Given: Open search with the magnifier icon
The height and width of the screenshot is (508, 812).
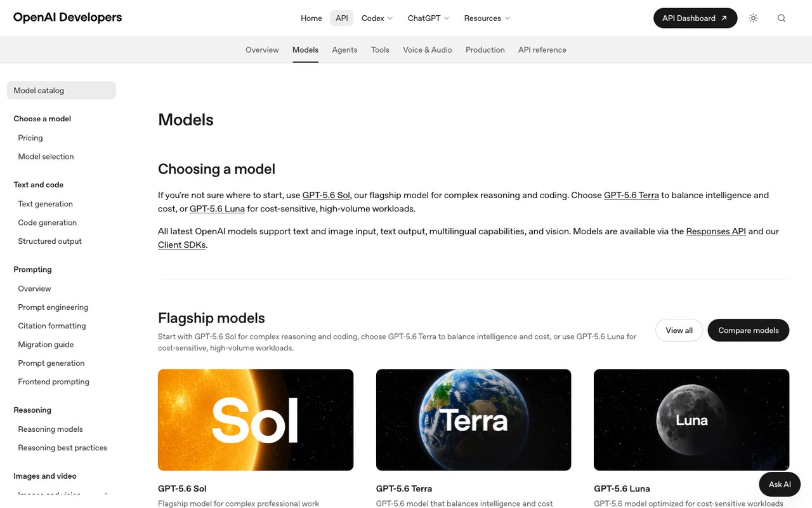Looking at the screenshot, I should tap(782, 18).
